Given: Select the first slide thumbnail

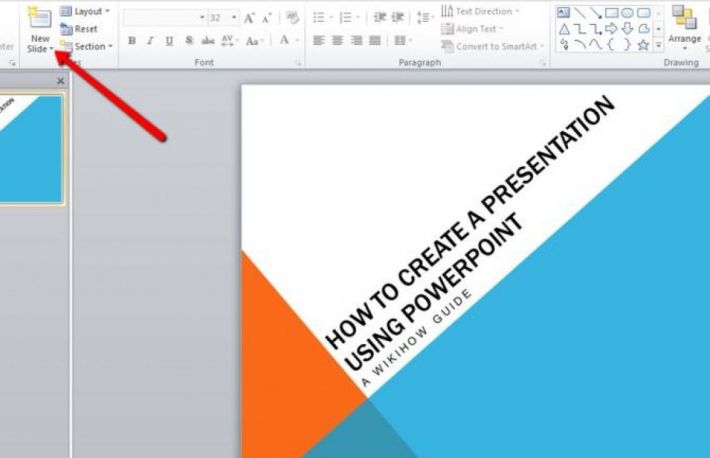Looking at the screenshot, I should (30, 150).
